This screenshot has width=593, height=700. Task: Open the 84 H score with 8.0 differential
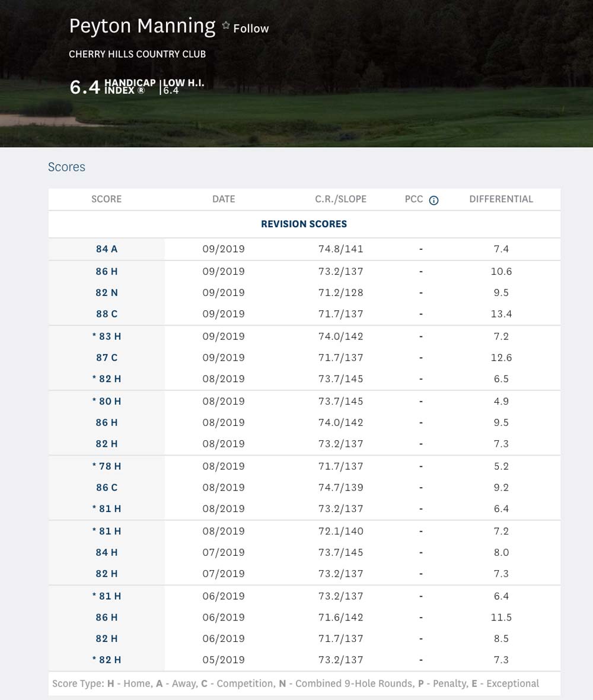click(107, 552)
